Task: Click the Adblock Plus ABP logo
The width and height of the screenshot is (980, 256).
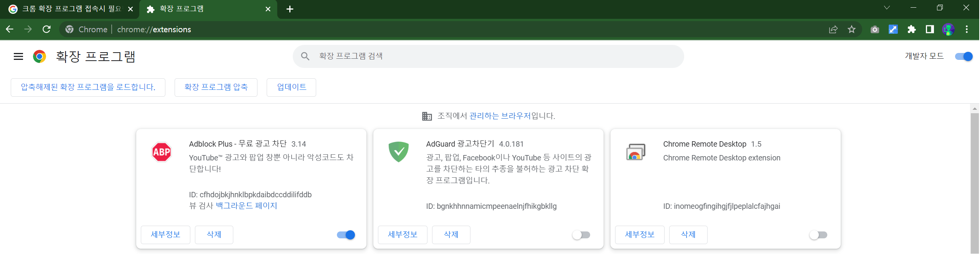Action: click(162, 152)
